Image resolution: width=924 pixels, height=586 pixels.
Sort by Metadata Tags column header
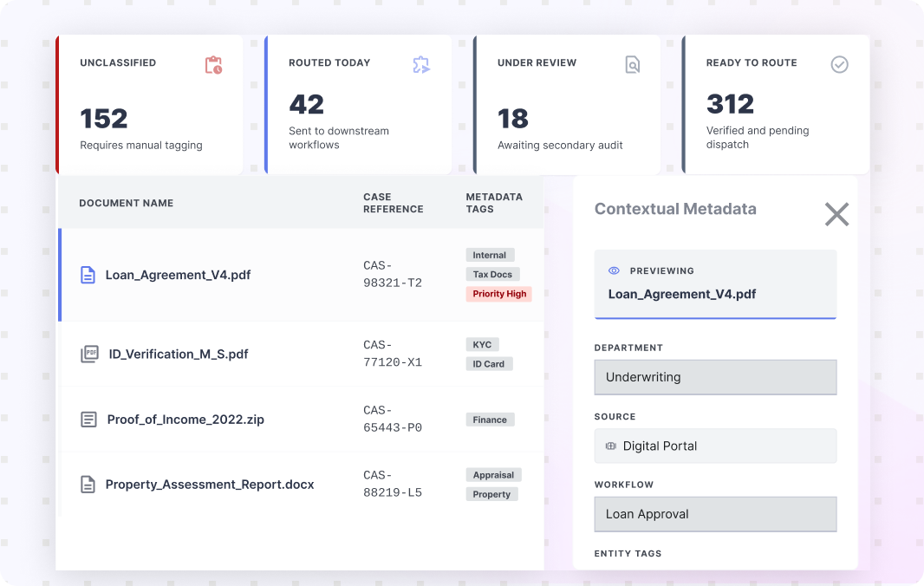494,203
